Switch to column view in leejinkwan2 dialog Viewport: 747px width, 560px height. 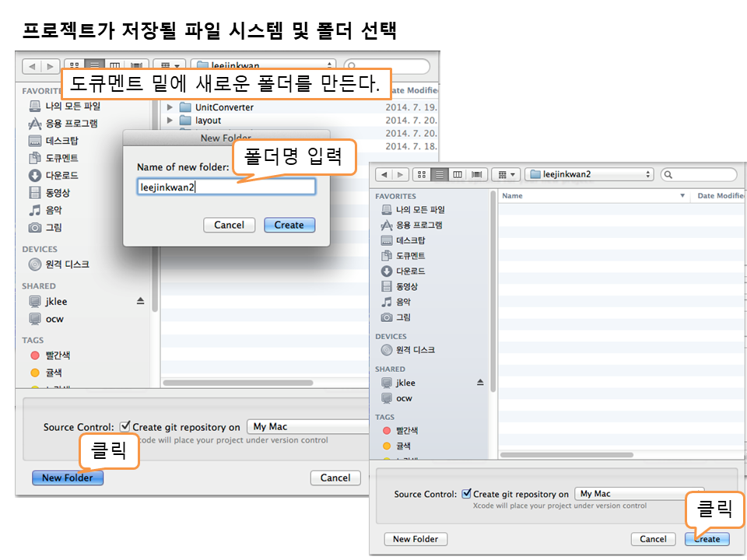[458, 175]
